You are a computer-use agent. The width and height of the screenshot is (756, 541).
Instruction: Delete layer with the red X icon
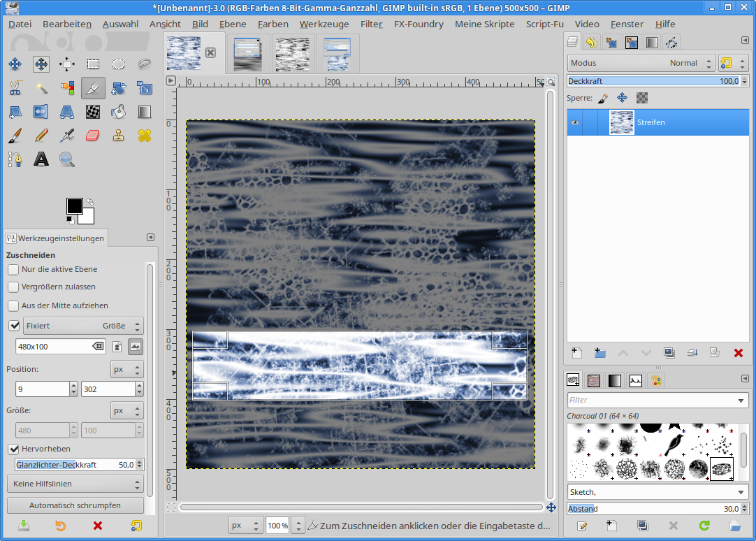coord(739,353)
